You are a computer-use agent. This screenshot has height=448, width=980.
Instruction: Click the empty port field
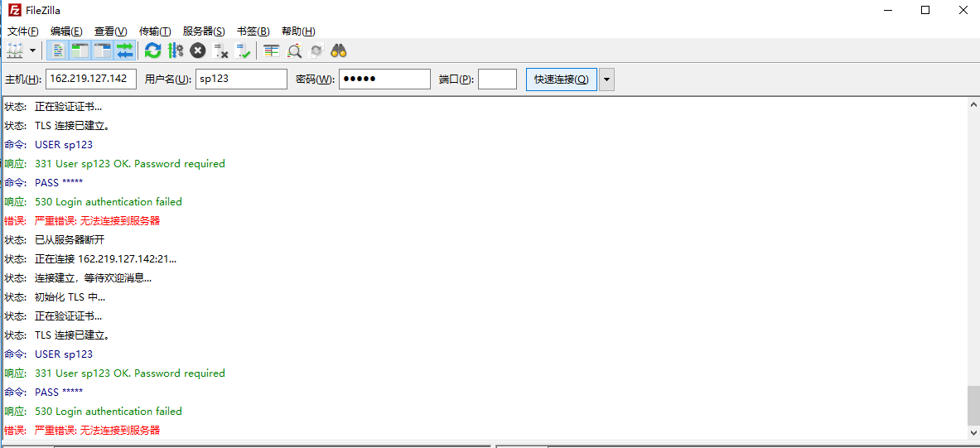click(498, 79)
